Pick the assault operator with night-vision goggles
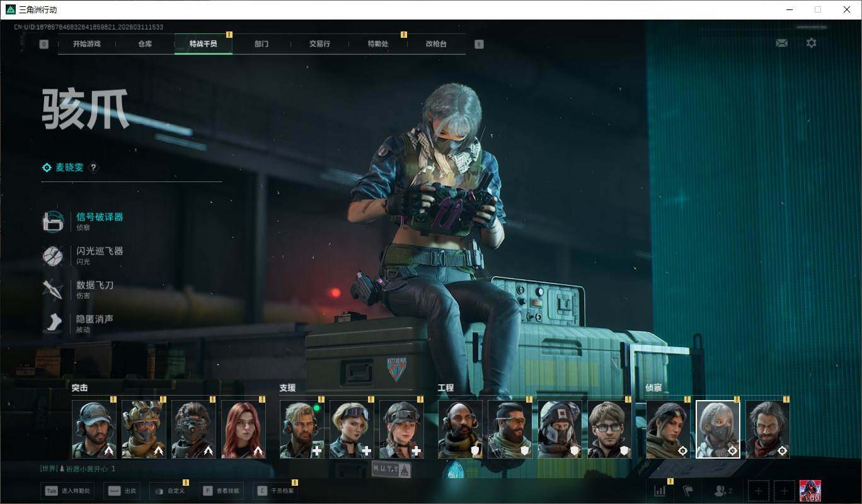The width and height of the screenshot is (862, 504). click(x=193, y=430)
